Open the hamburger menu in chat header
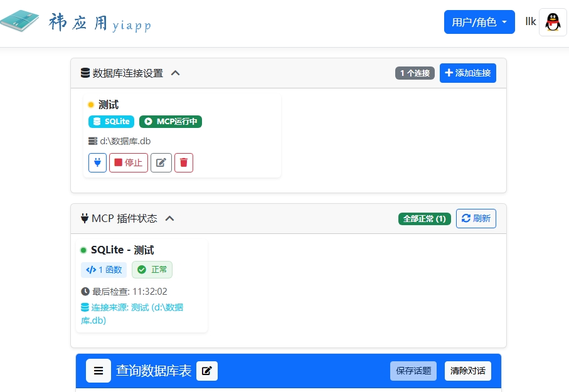Screen dimensions: 569x392 coord(98,371)
